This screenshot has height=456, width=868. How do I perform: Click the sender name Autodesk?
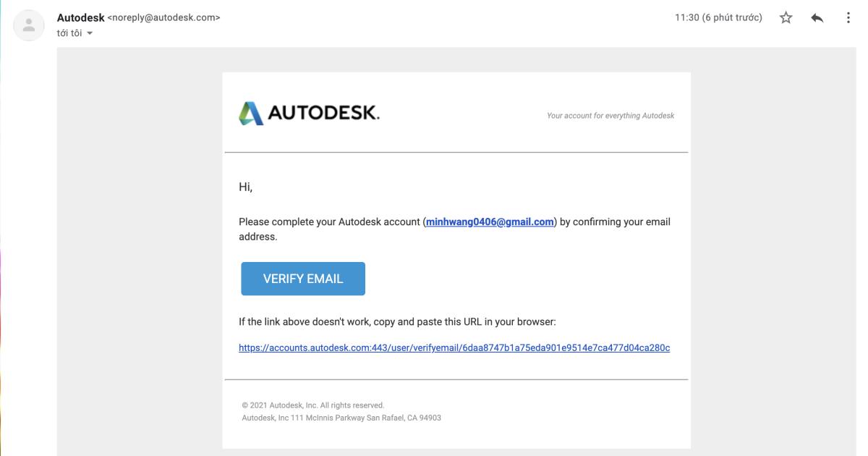pos(80,17)
